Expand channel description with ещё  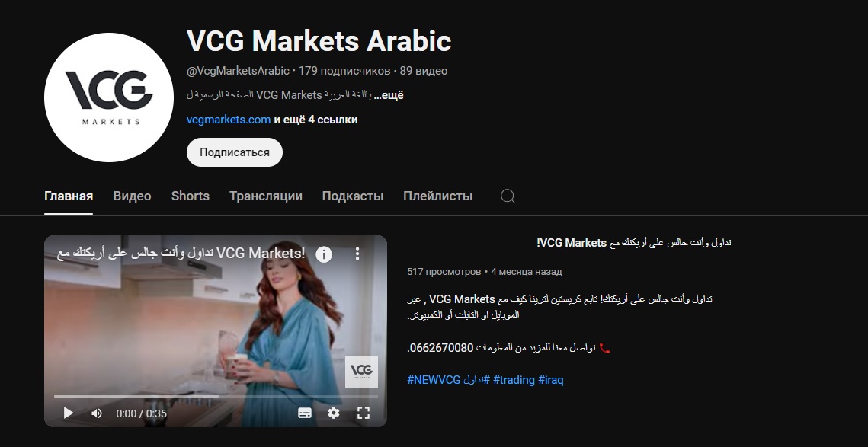[389, 95]
